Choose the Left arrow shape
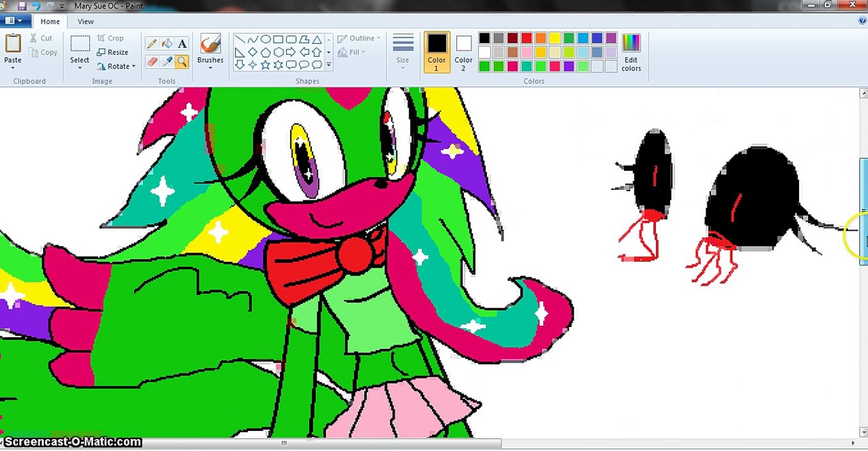 tap(304, 52)
